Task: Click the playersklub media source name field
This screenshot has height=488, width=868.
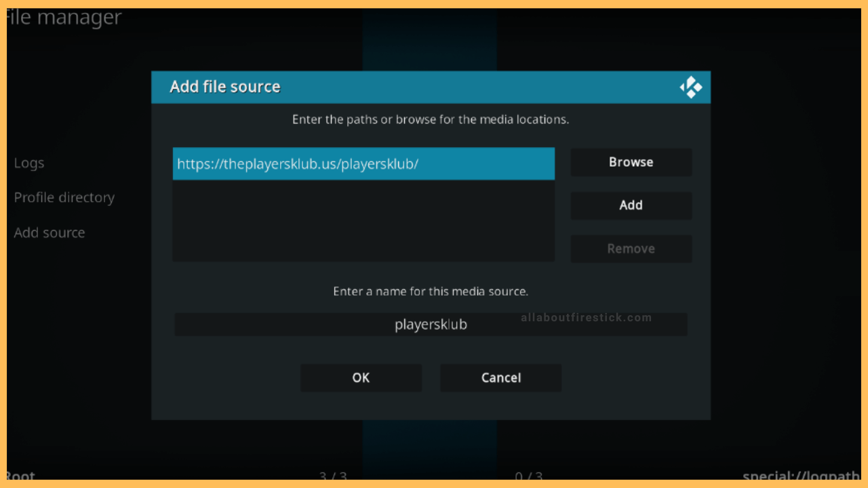Action: tap(431, 324)
